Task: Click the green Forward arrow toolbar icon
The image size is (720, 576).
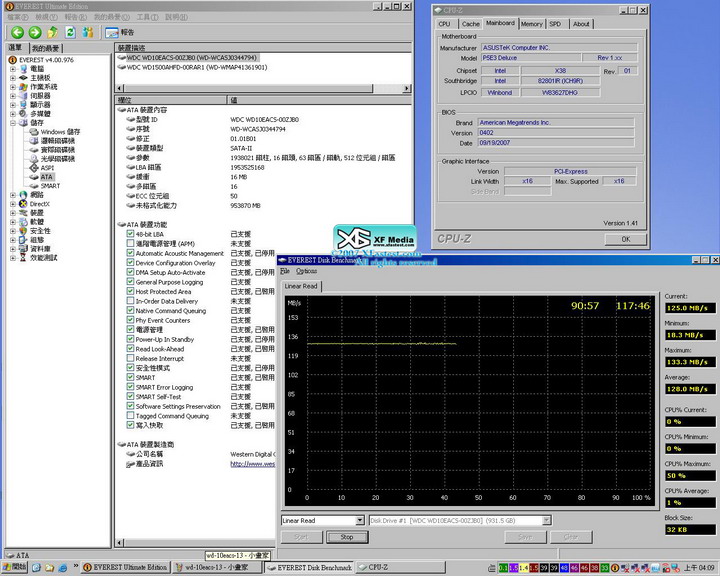Action: 35,32
